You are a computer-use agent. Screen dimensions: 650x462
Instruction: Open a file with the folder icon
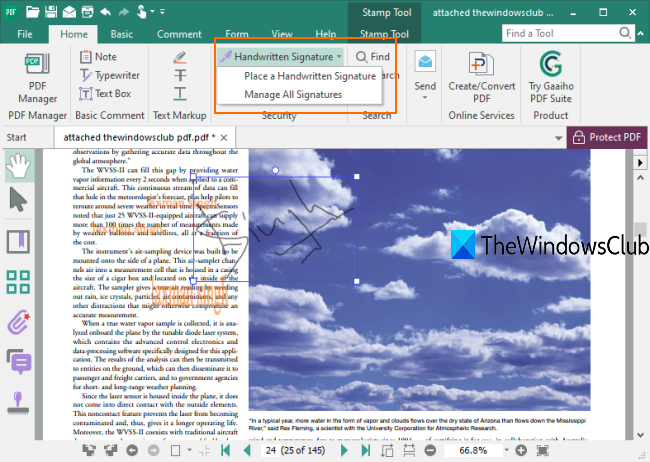tap(32, 12)
